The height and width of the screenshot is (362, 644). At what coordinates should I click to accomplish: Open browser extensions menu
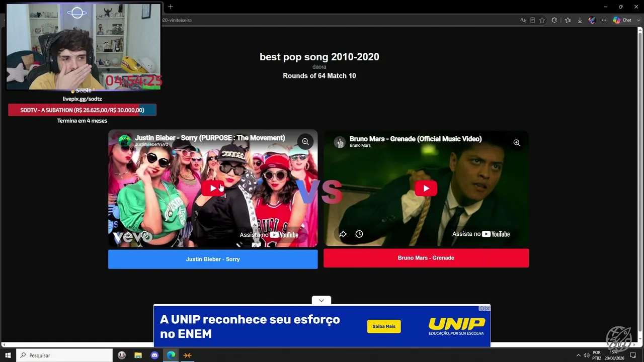[x=554, y=20]
